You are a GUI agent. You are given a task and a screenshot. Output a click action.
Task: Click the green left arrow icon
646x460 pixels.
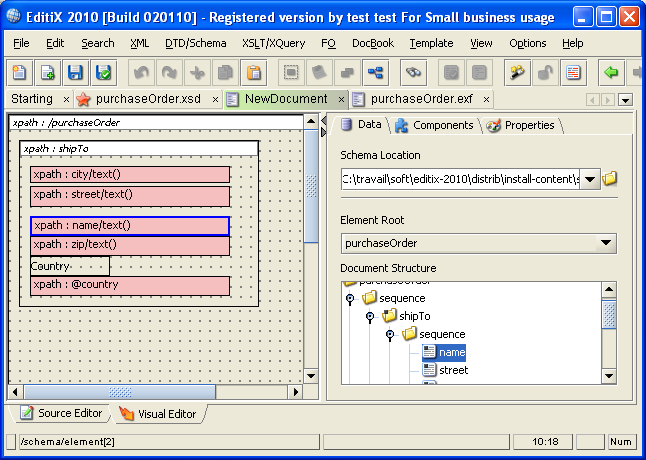[x=611, y=72]
